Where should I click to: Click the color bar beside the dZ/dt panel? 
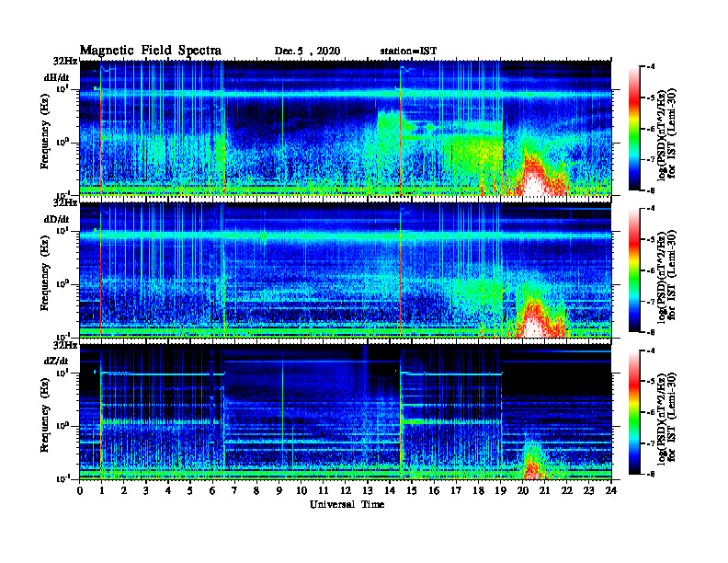tap(634, 412)
